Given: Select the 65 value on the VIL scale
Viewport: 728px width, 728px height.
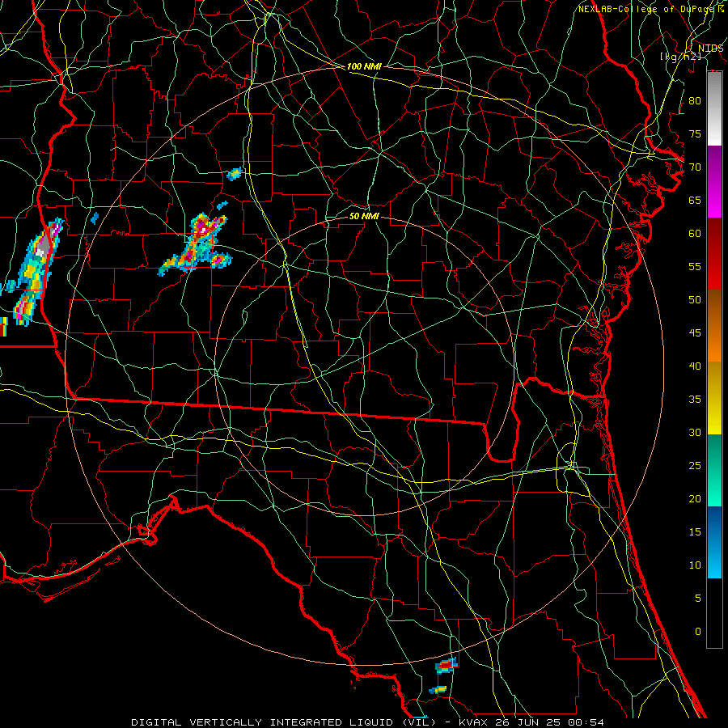Looking at the screenshot, I should pyautogui.click(x=695, y=200).
